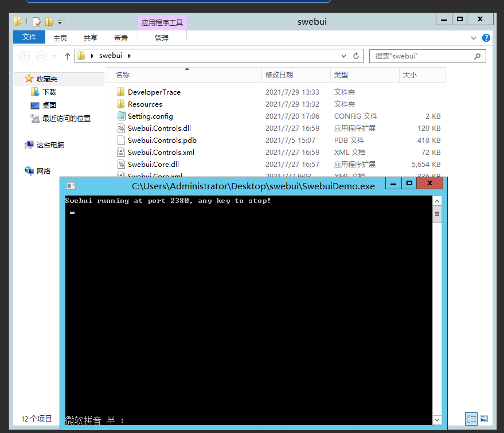Select the Swebui.Controls.pdb file name
This screenshot has width=504, height=433.
point(162,140)
